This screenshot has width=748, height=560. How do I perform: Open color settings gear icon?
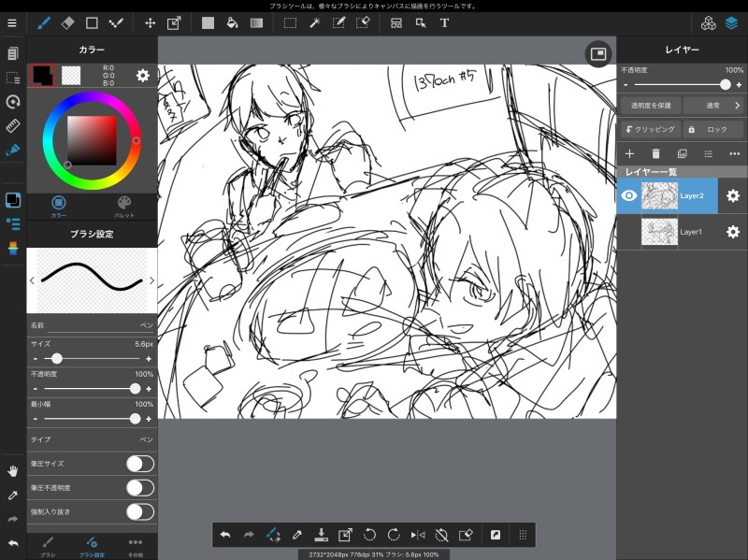click(143, 76)
